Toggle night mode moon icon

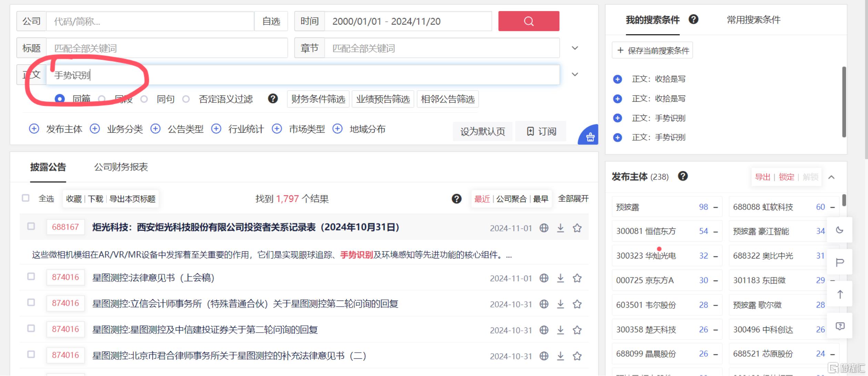click(x=840, y=230)
